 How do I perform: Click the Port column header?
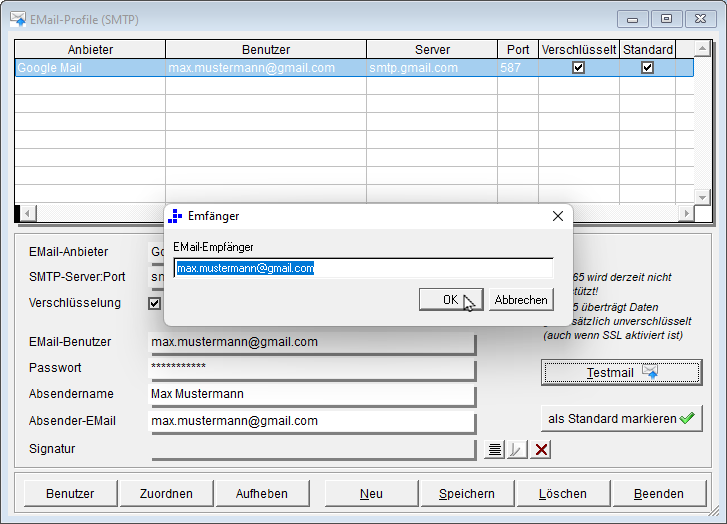tap(518, 49)
